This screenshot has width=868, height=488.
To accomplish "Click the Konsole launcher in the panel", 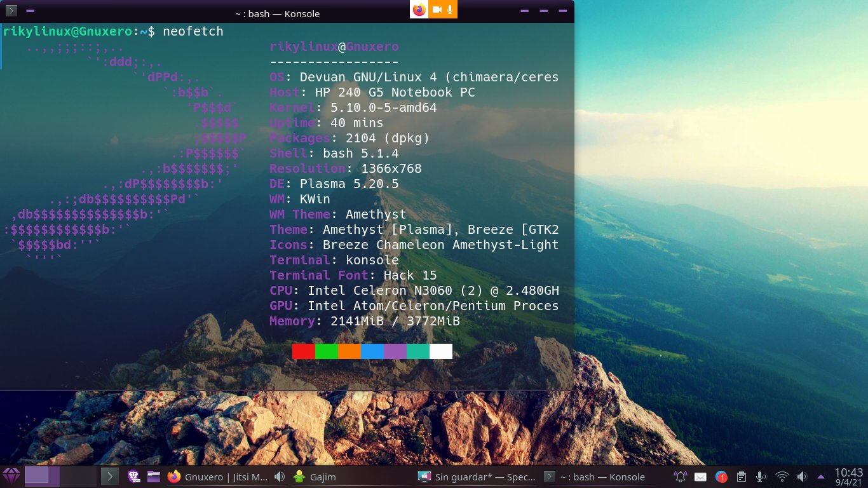I will click(x=110, y=477).
